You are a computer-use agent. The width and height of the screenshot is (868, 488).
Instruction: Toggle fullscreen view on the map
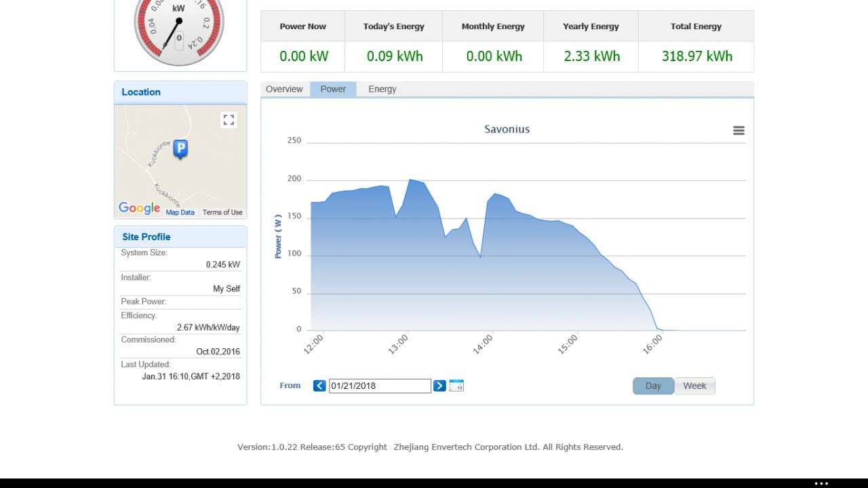pyautogui.click(x=229, y=120)
